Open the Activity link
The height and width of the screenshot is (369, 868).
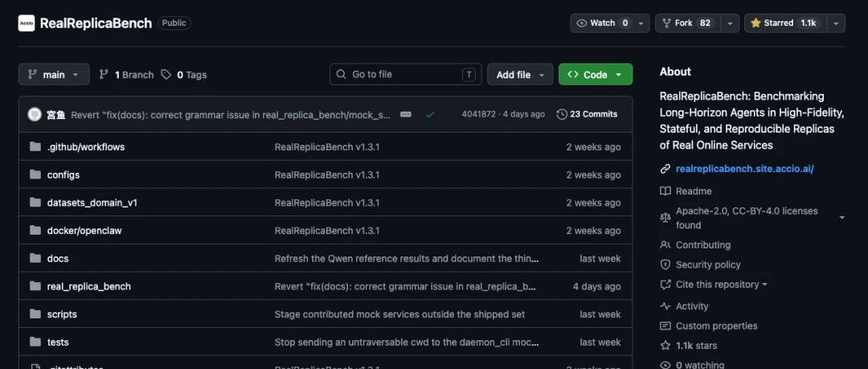coord(692,305)
